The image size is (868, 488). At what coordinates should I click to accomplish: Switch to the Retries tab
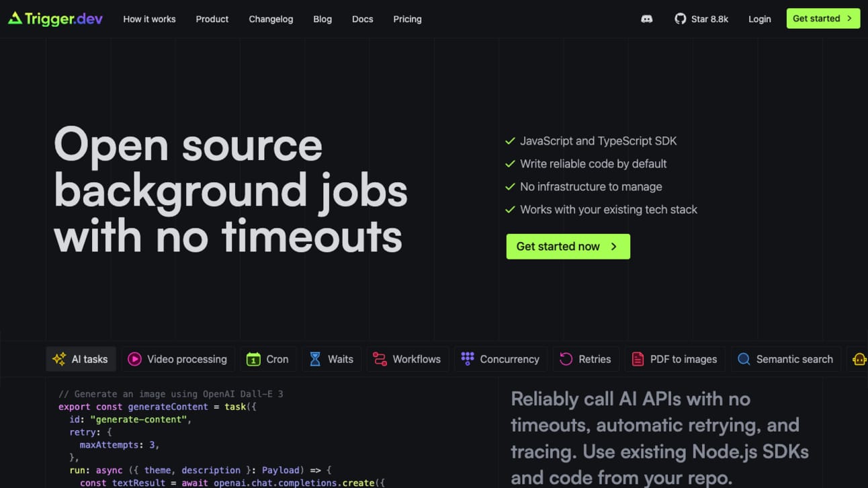[x=586, y=359]
